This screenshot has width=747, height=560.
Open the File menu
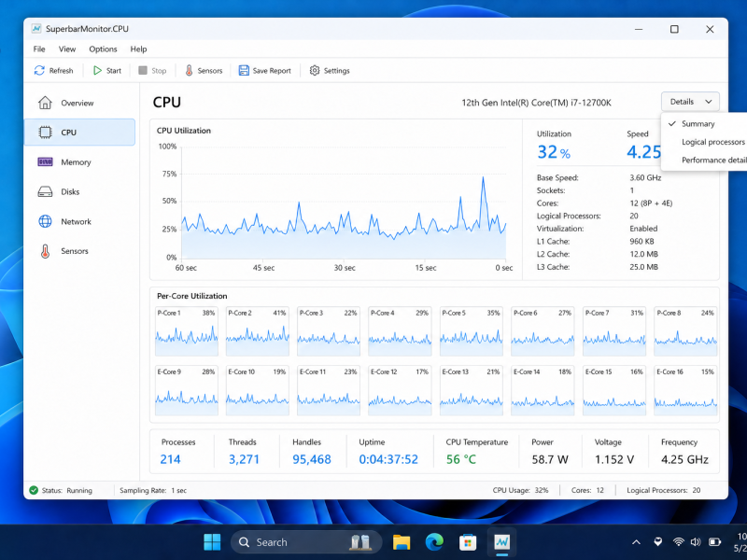tap(39, 49)
